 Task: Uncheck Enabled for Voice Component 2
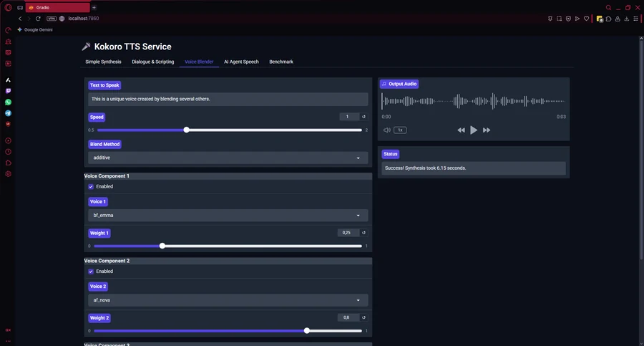tap(91, 271)
